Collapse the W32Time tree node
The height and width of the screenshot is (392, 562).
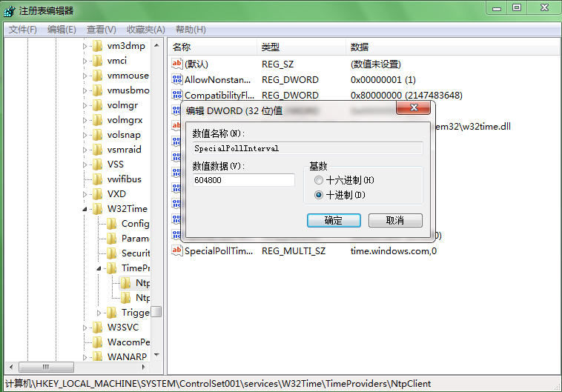[x=85, y=209]
